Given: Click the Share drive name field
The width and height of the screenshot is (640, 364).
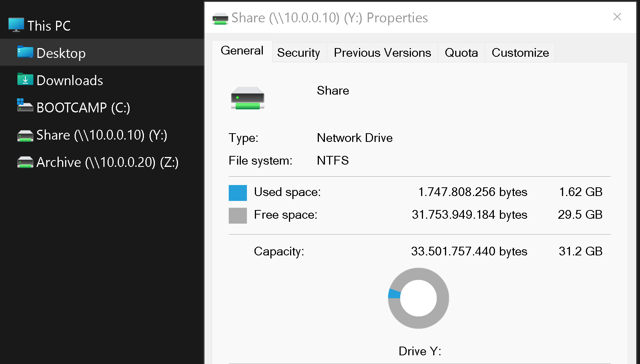Looking at the screenshot, I should (x=333, y=90).
